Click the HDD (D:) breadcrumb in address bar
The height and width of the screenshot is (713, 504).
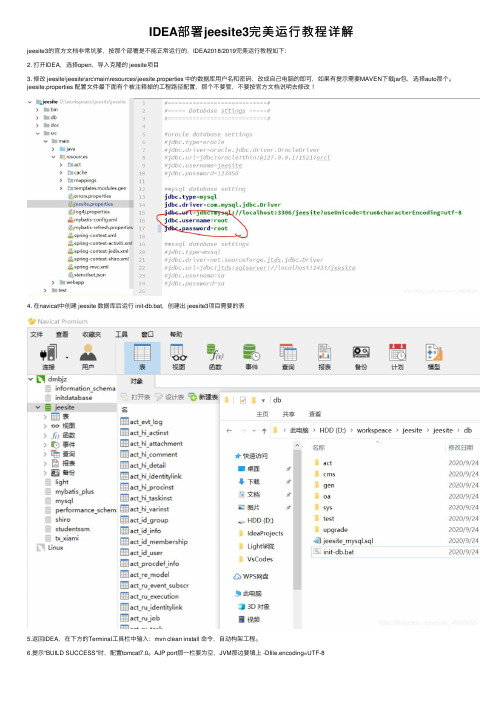coord(333,430)
